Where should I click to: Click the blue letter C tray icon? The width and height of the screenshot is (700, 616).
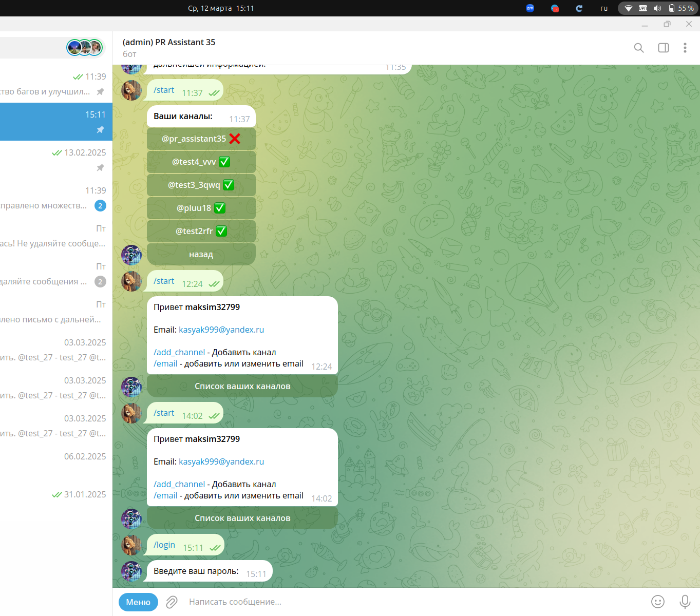pos(579,8)
